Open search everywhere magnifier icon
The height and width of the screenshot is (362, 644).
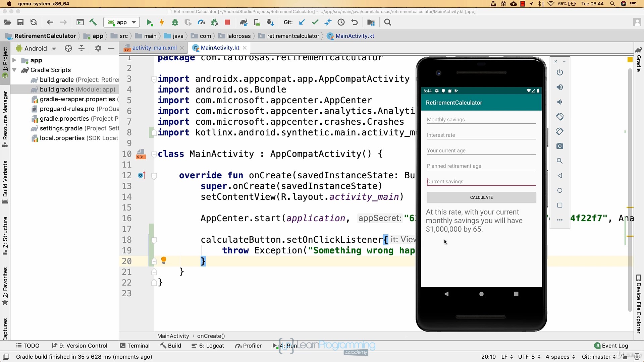tap(388, 22)
